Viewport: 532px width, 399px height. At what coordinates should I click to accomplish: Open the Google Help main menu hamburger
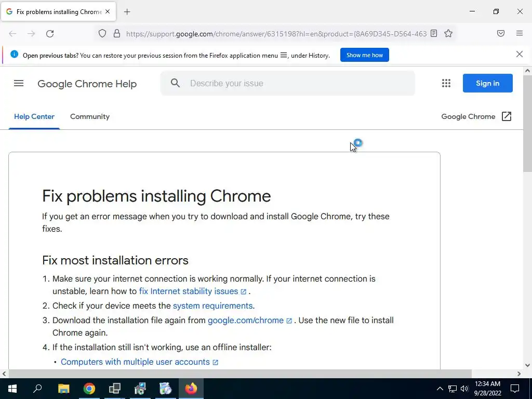click(x=19, y=83)
